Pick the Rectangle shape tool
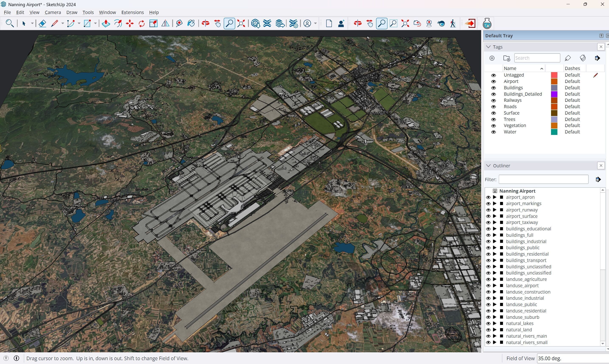Image resolution: width=609 pixels, height=364 pixels. pos(87,23)
